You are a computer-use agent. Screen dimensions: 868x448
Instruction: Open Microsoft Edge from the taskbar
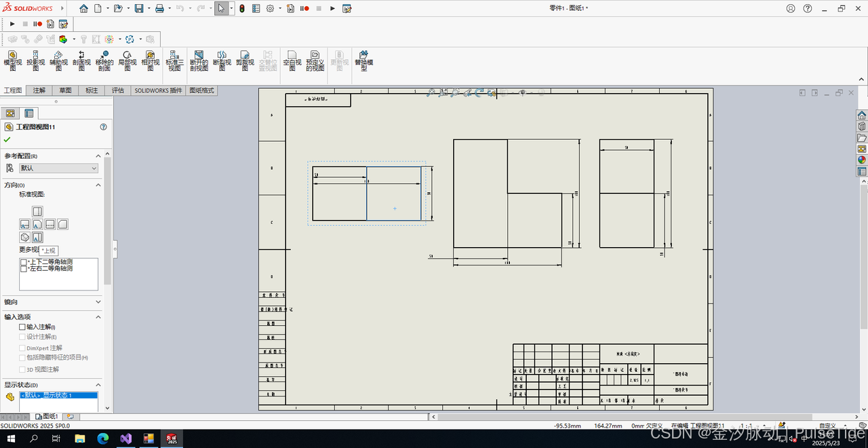tap(103, 438)
